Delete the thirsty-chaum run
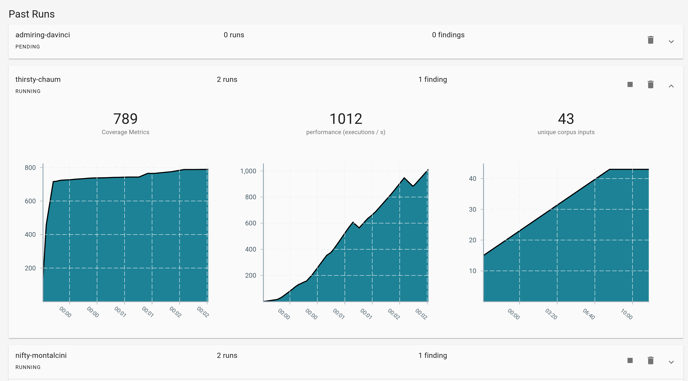688x381 pixels. (650, 85)
